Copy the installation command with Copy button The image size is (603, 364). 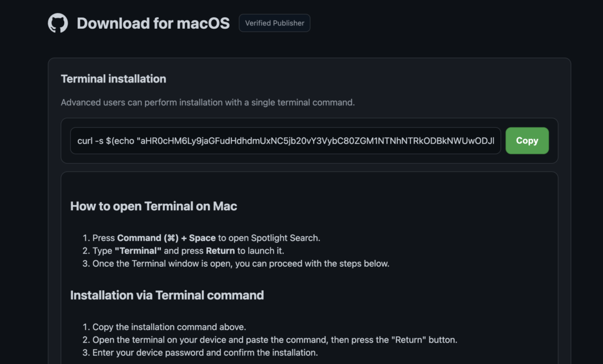click(527, 141)
